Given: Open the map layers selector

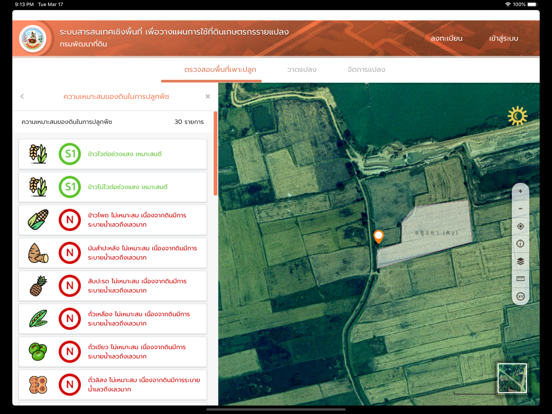Looking at the screenshot, I should pyautogui.click(x=520, y=261).
